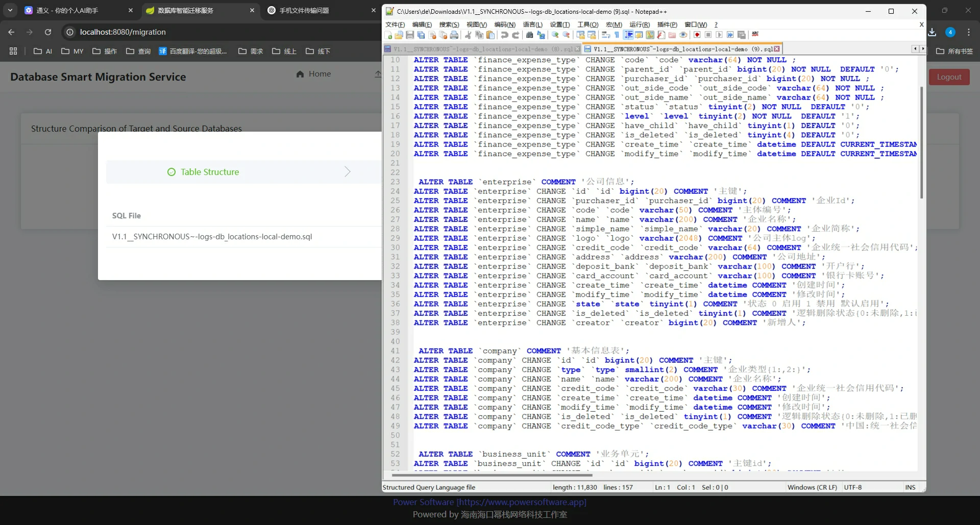Open the 搜索(S) menu in Notepad++

pos(449,24)
